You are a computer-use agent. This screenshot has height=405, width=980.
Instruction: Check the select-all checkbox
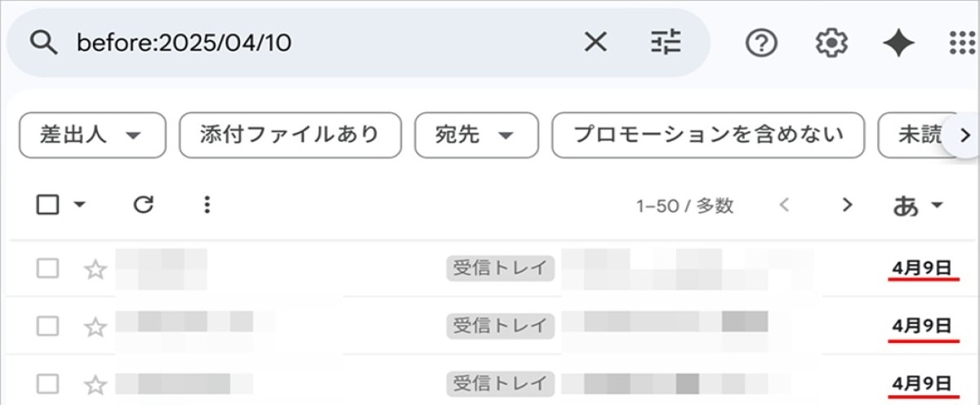tap(48, 205)
